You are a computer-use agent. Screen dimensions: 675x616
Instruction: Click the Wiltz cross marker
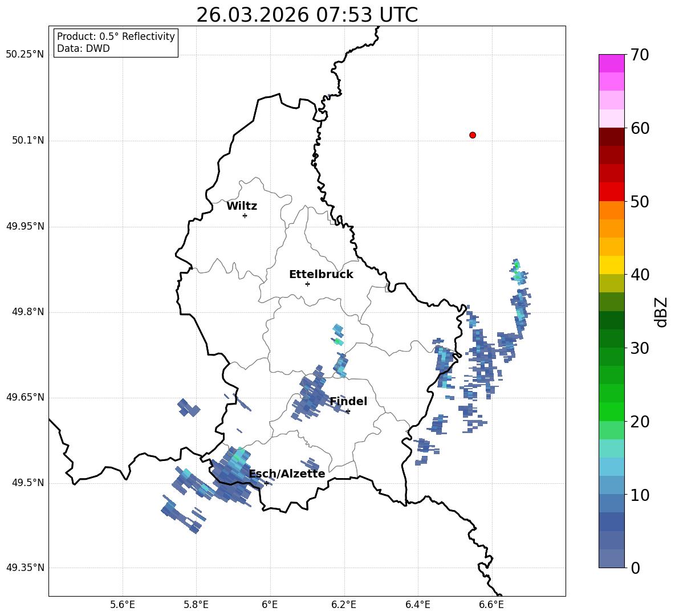pos(245,215)
